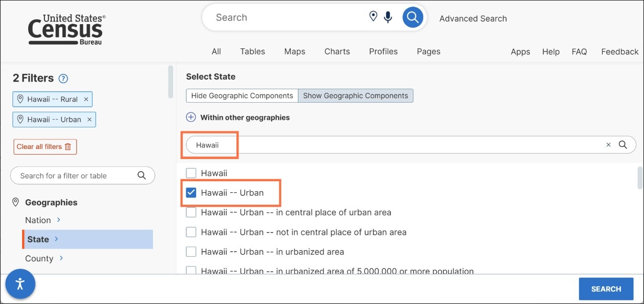Click the Search for a filter or table field
644x304 pixels.
click(x=83, y=176)
